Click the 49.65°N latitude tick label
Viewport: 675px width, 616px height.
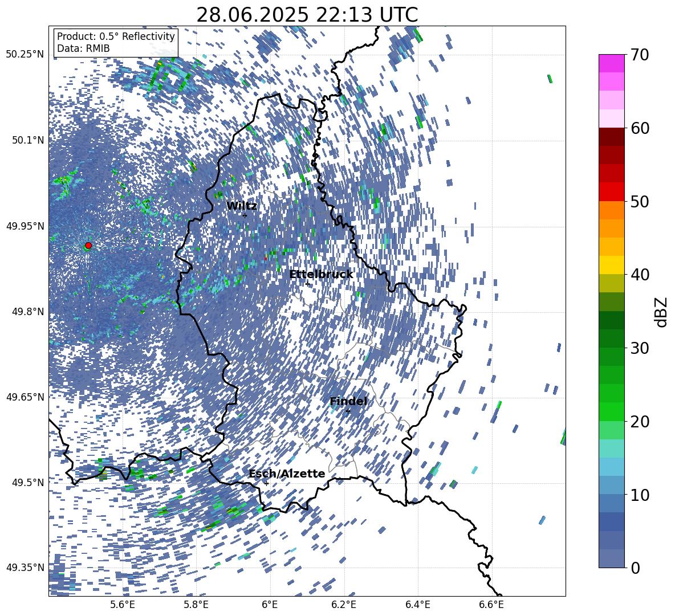(x=25, y=397)
